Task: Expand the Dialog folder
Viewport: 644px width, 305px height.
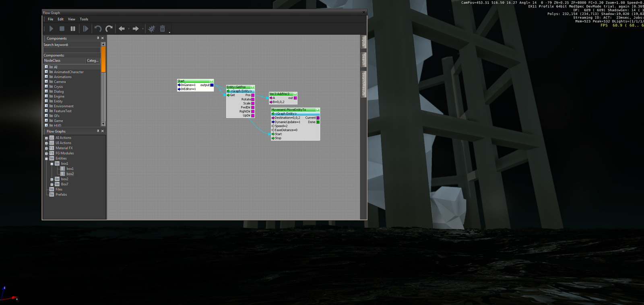Action: pyautogui.click(x=46, y=91)
